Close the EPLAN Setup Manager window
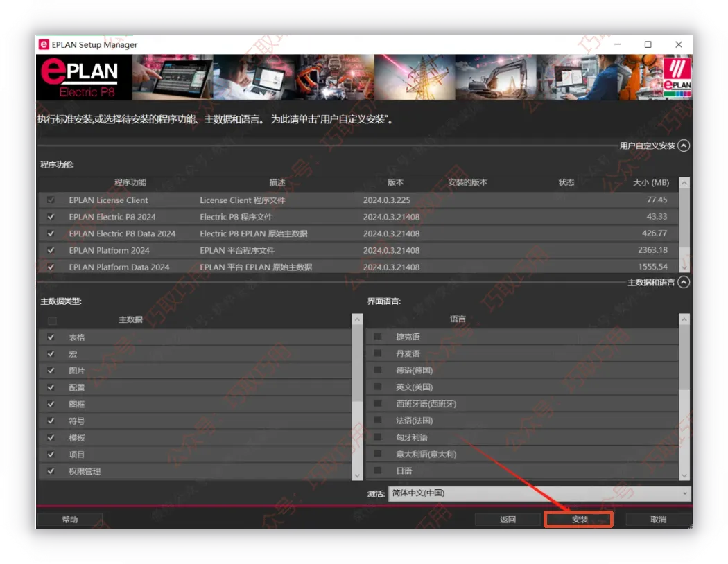Viewport: 728px width, 564px height. (678, 44)
